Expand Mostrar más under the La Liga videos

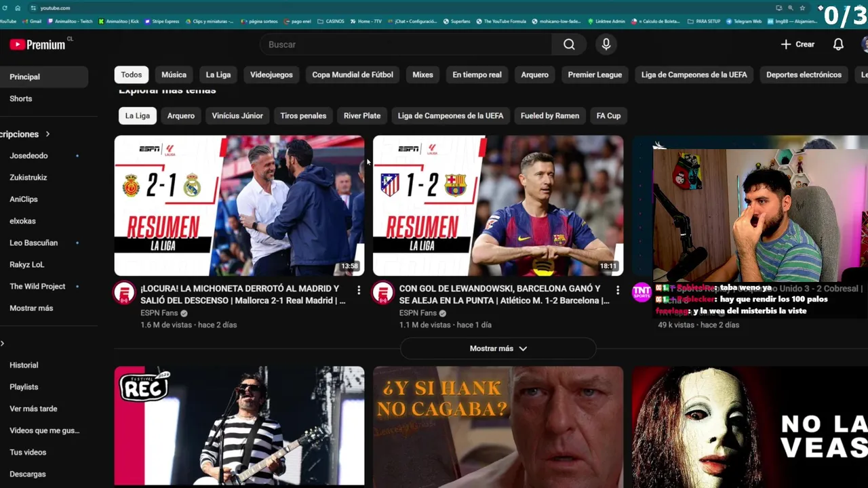(x=498, y=348)
